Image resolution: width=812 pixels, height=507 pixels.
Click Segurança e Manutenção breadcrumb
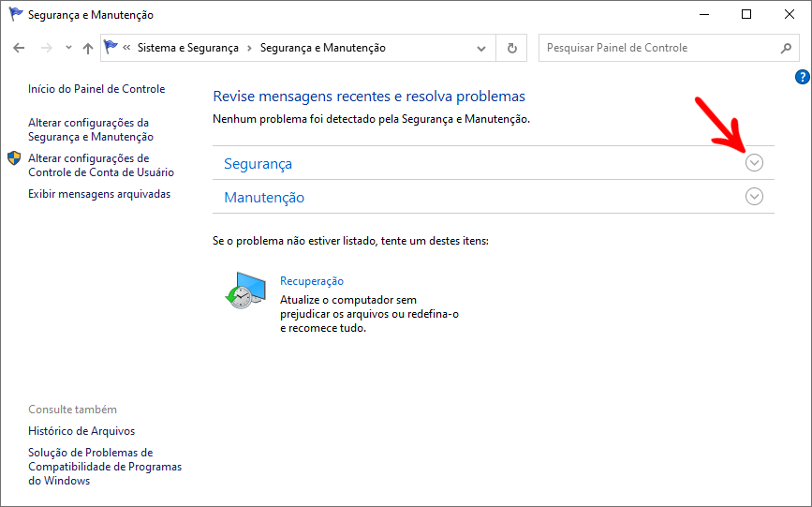[x=322, y=48]
